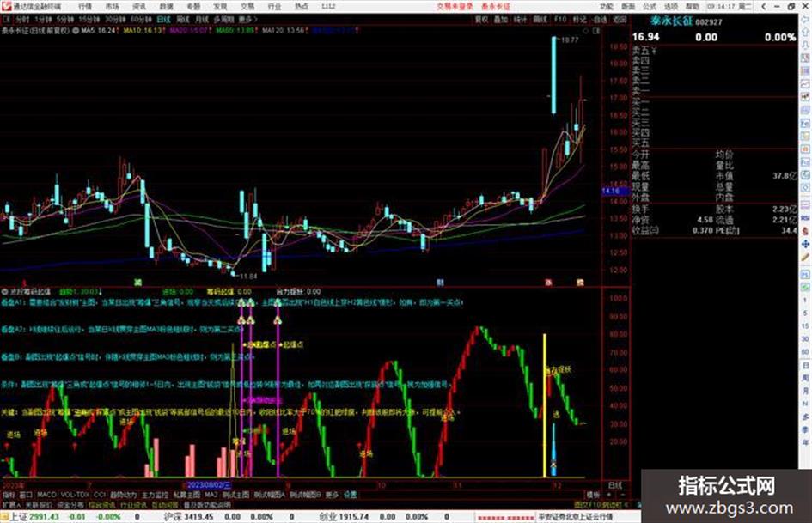Open the 市场 menu

tap(112, 7)
